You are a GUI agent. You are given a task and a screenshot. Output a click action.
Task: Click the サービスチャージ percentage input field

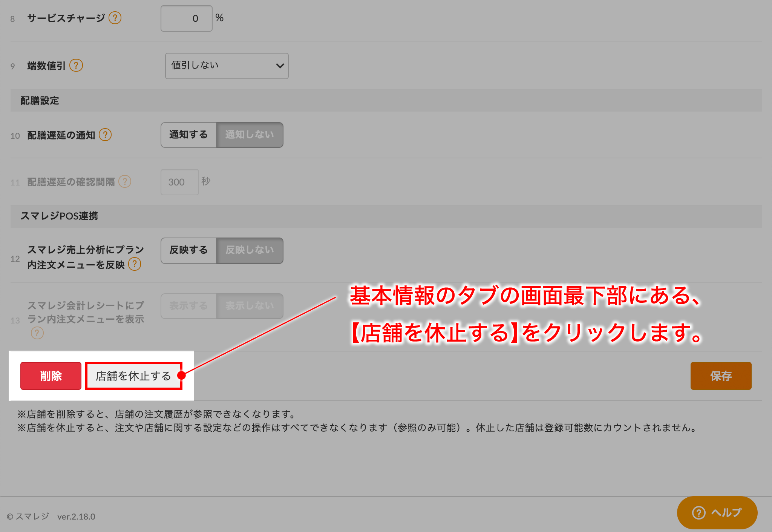coord(186,18)
